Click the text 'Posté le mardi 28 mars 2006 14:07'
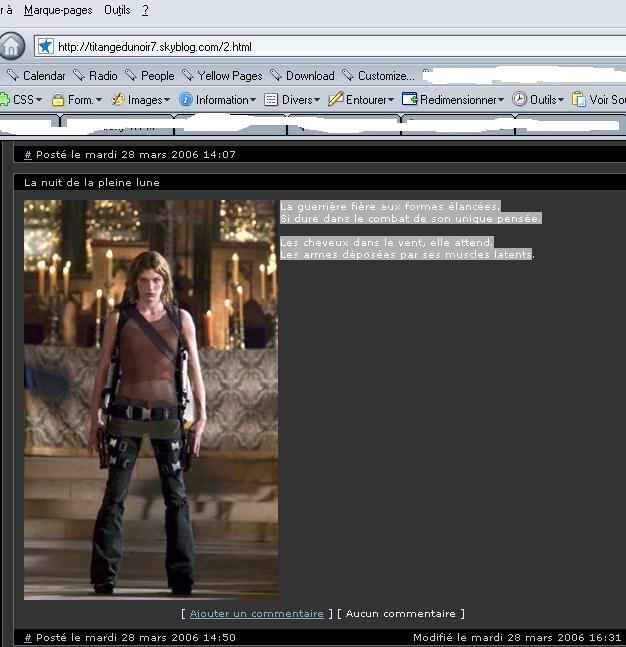Viewport: 626px width, 647px height. 136,155
